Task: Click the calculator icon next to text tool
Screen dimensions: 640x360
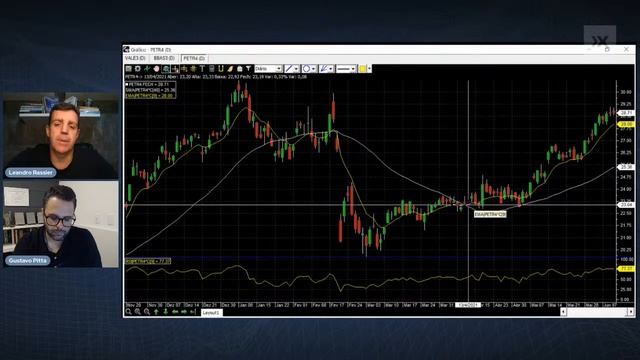Action: tap(211, 69)
